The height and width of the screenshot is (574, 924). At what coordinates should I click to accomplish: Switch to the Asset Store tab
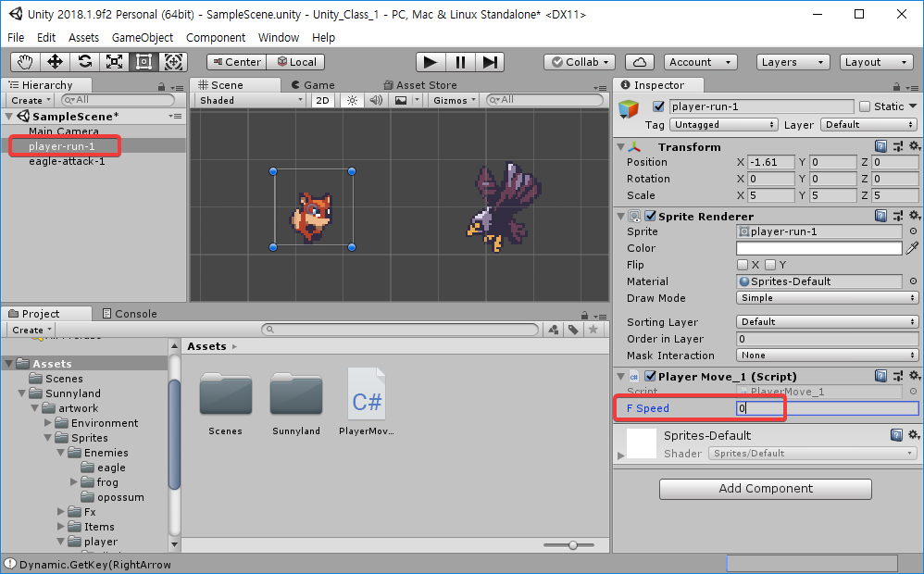click(x=420, y=85)
